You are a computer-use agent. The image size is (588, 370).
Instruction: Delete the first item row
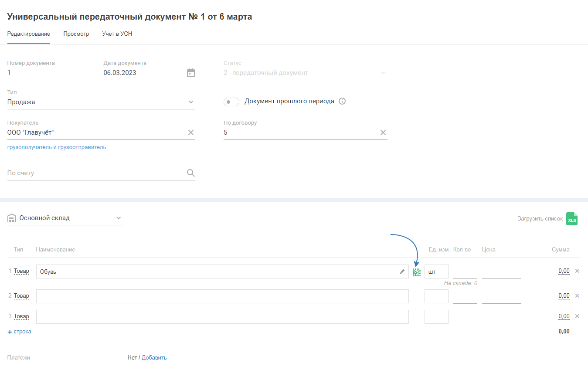(577, 271)
